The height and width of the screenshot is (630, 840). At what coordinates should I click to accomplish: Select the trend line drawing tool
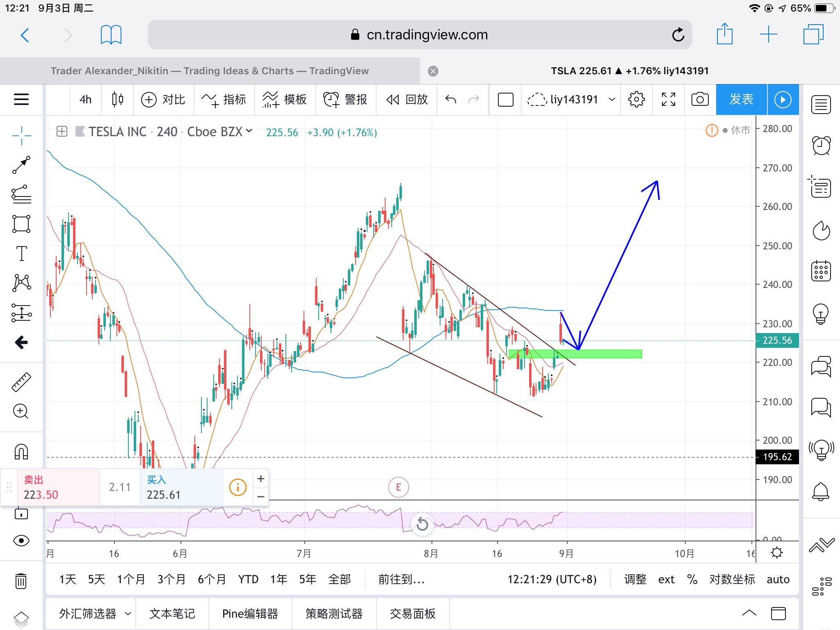pyautogui.click(x=21, y=164)
